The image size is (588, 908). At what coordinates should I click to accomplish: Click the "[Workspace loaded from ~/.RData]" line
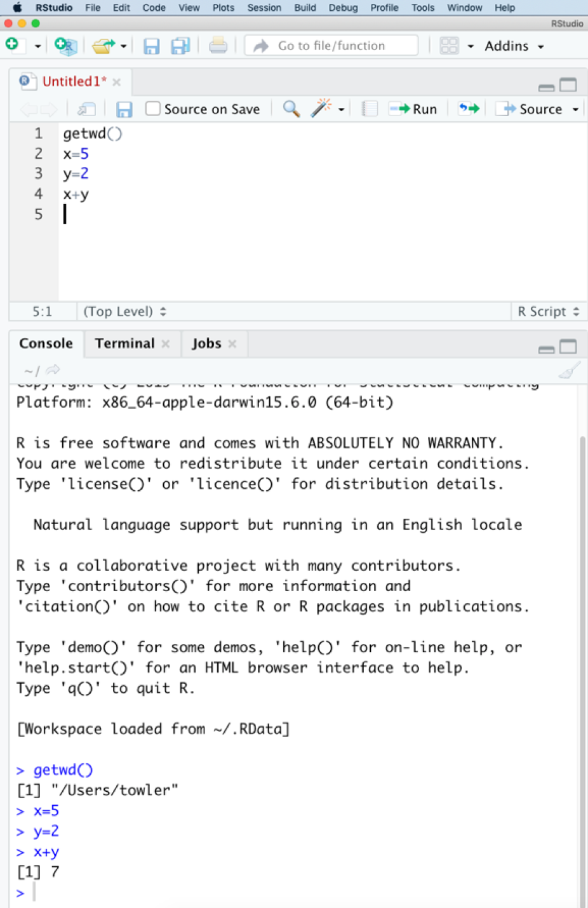click(x=153, y=729)
